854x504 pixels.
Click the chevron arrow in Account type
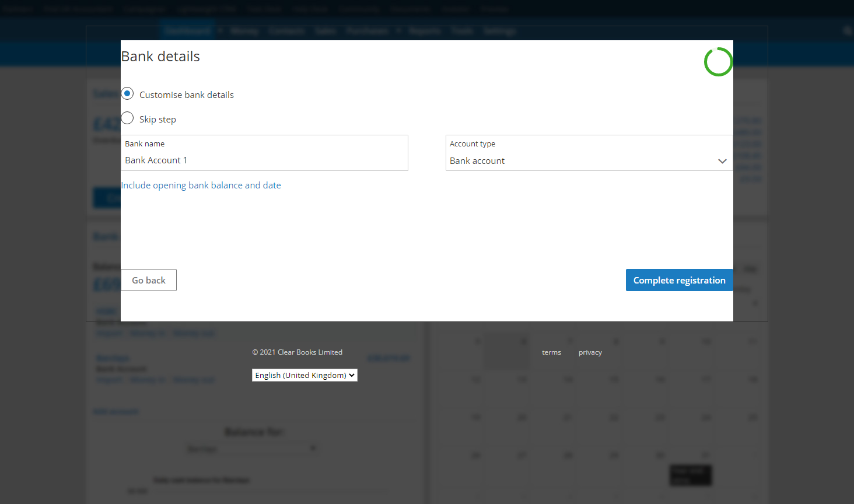point(722,161)
